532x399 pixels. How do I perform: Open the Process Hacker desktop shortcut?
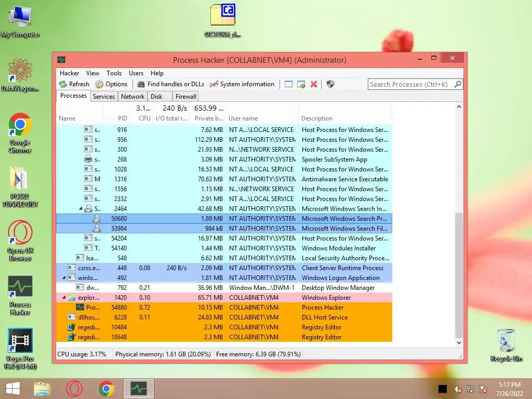point(20,295)
